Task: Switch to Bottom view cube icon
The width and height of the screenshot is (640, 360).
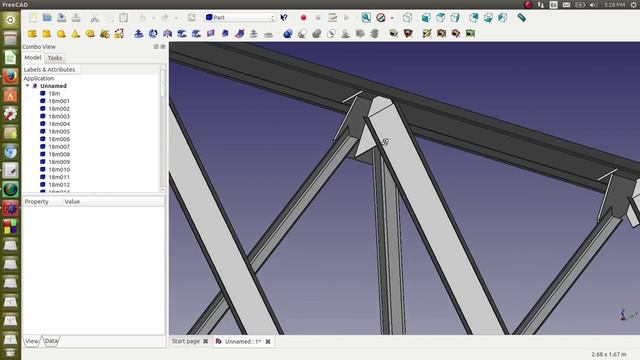Action: [x=488, y=18]
